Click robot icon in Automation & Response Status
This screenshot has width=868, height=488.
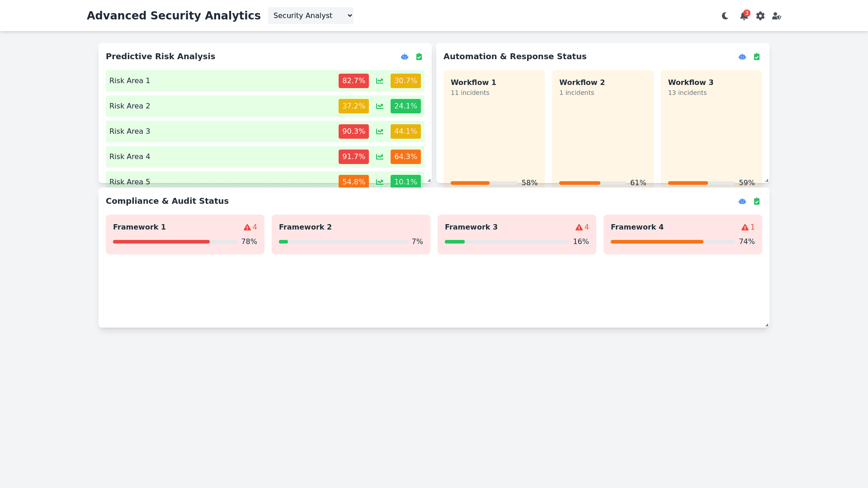742,57
